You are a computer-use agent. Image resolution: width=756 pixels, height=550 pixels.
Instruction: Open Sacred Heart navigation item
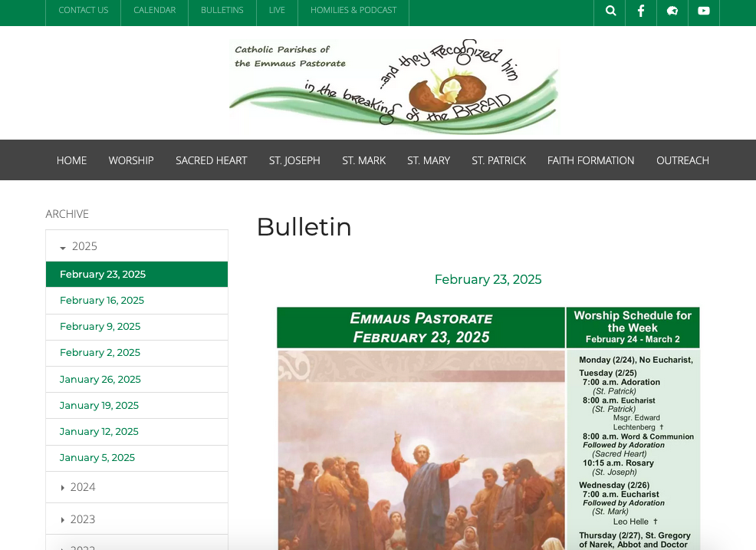point(211,160)
